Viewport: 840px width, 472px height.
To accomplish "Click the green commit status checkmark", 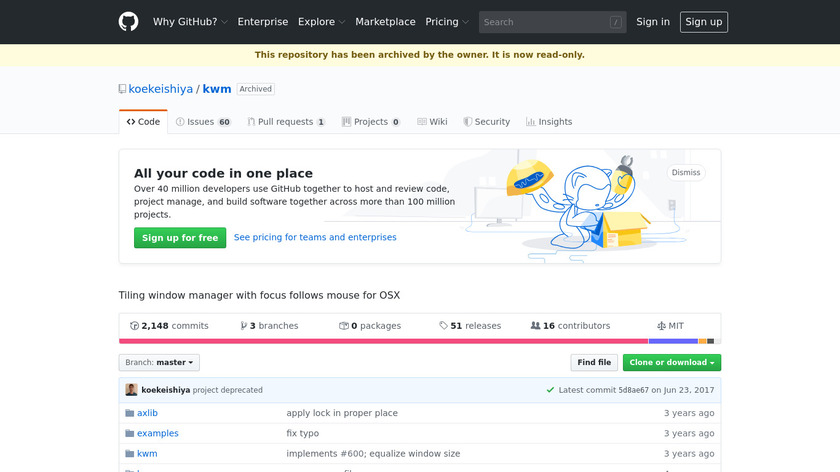I will [550, 390].
